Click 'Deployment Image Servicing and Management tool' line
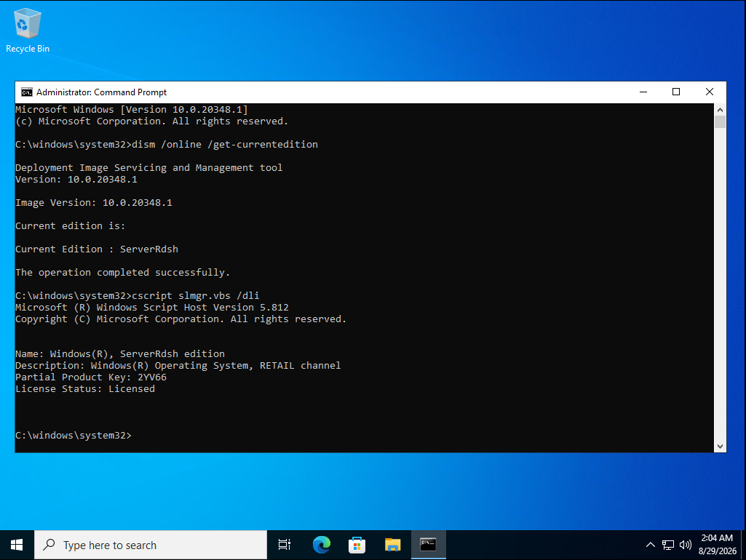The width and height of the screenshot is (746, 560). point(149,168)
